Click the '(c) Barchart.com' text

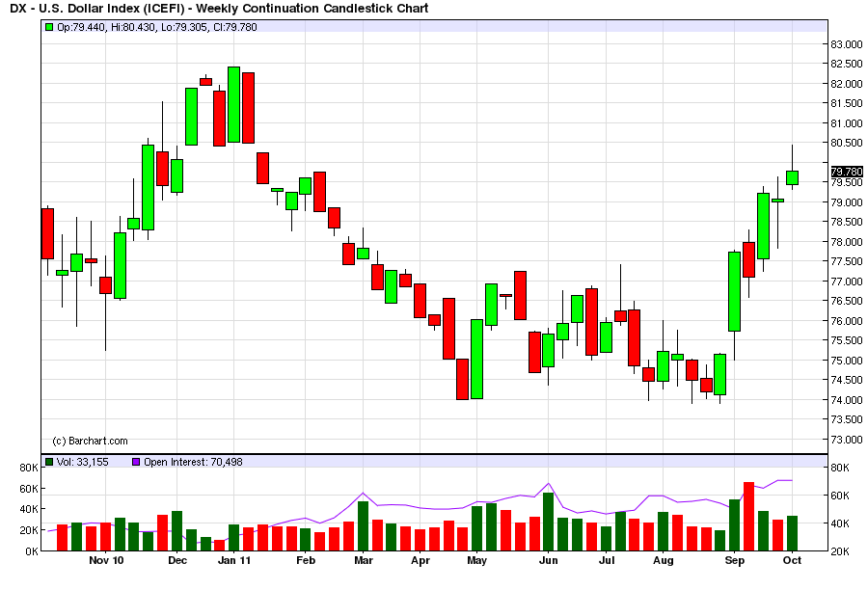tap(90, 442)
